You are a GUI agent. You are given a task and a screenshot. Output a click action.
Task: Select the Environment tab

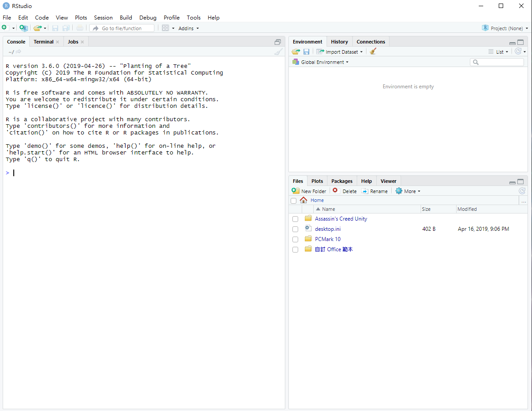tap(307, 42)
